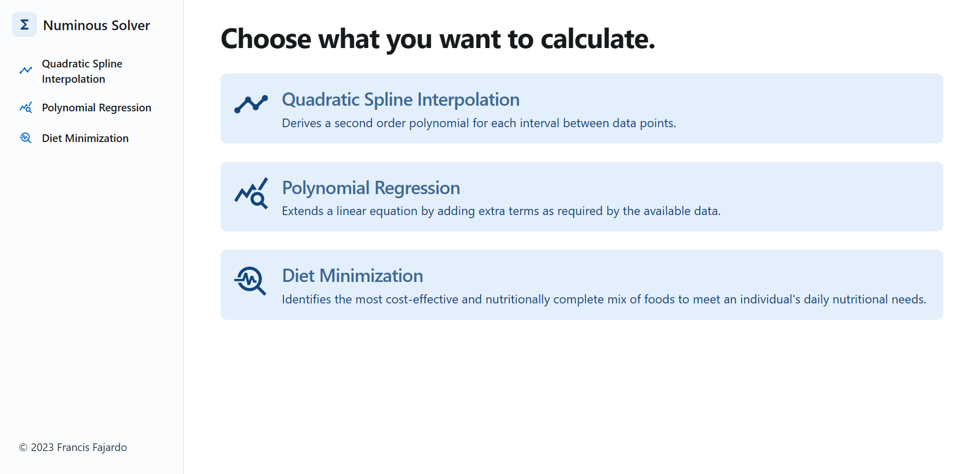
Task: Open the Quadratic Spline Interpolation card title
Action: click(x=401, y=100)
